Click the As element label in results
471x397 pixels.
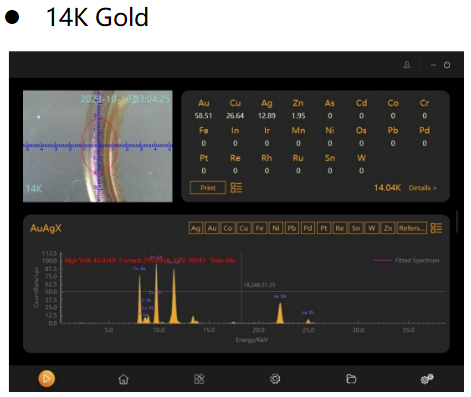tap(330, 103)
